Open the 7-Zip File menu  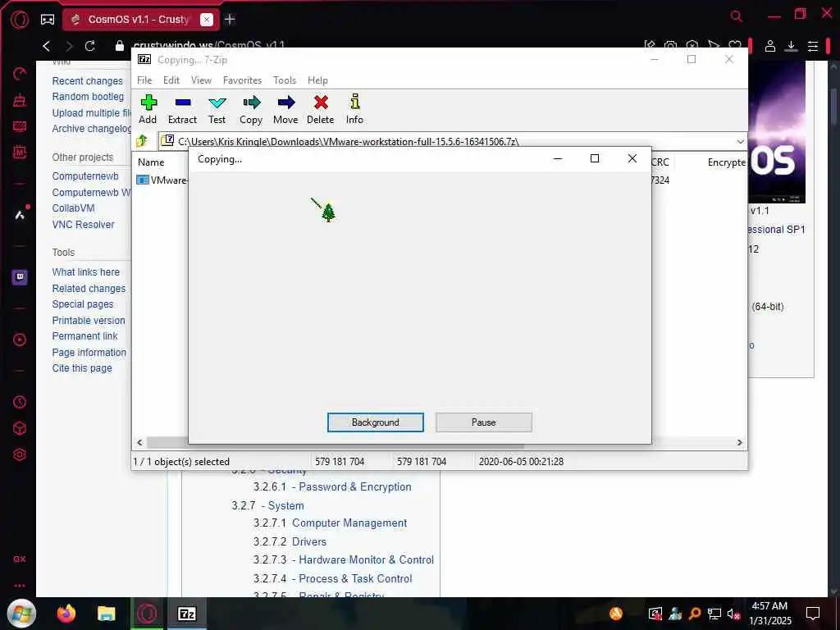tap(144, 80)
